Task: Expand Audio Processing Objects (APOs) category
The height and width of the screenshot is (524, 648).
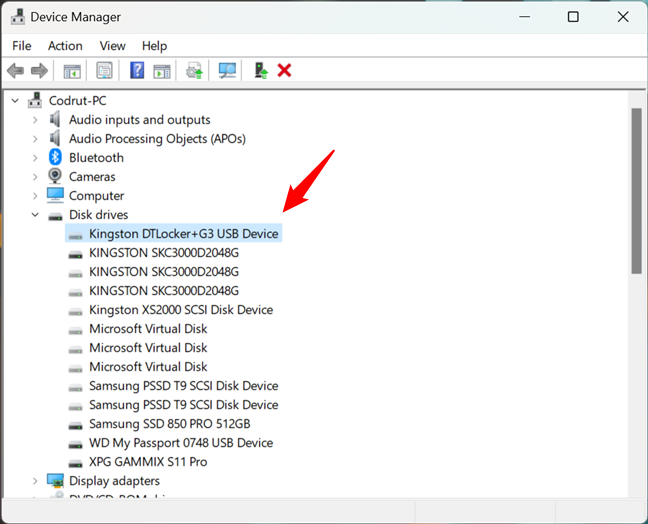Action: click(35, 139)
